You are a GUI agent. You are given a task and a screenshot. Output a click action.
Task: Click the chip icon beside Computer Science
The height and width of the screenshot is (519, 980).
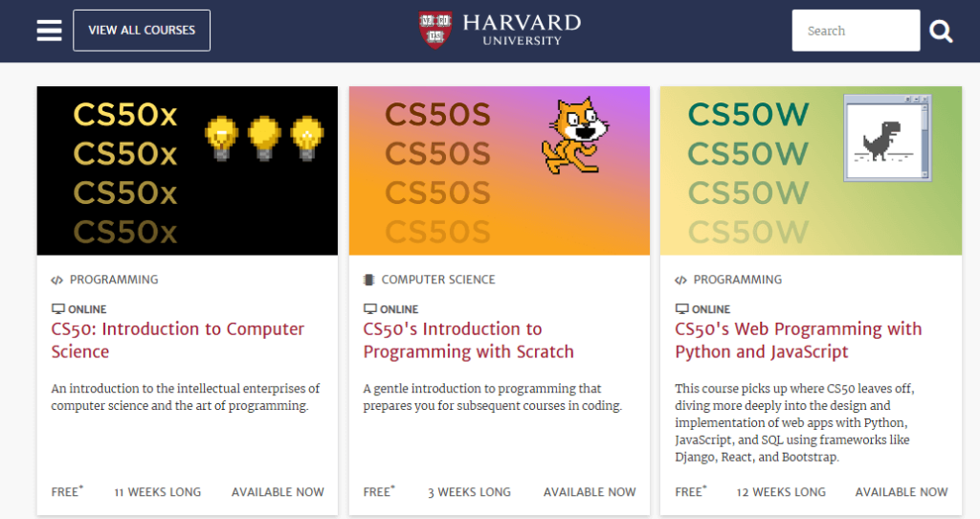[369, 281]
